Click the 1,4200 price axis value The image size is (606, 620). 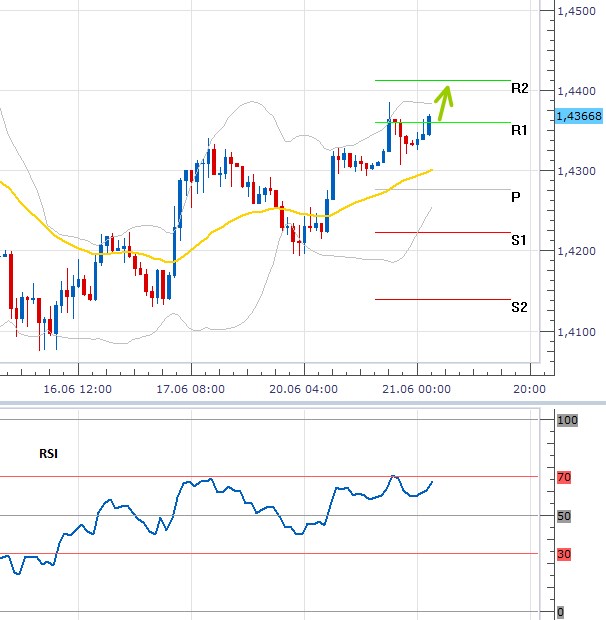click(576, 251)
